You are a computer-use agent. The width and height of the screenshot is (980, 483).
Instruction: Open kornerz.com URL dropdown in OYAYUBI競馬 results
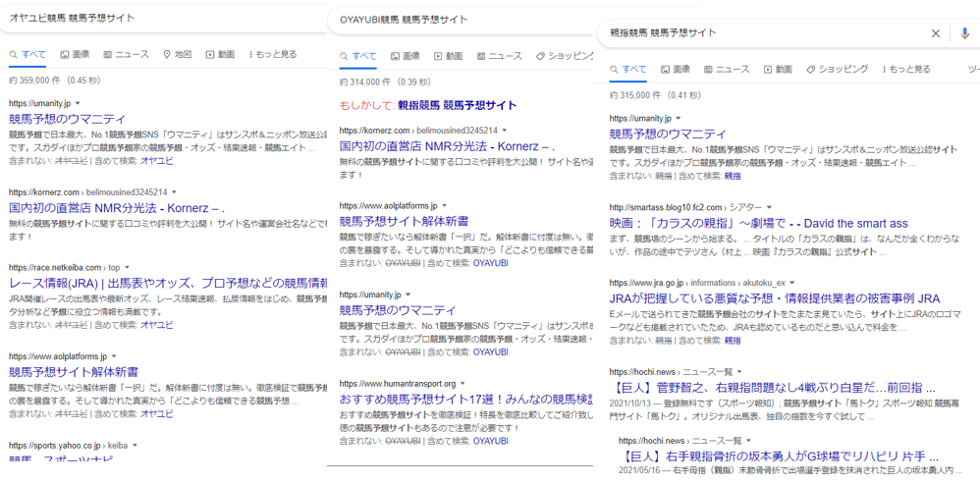(x=505, y=131)
